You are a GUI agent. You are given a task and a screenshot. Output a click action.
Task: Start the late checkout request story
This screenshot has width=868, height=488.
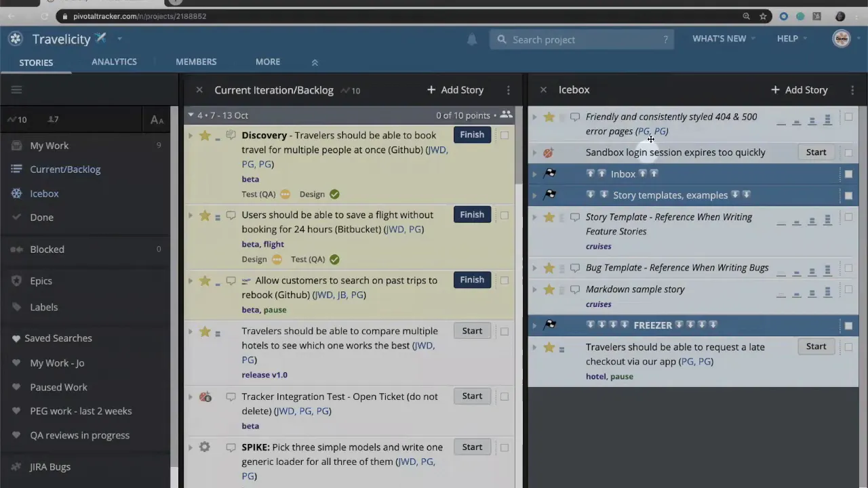tap(816, 346)
